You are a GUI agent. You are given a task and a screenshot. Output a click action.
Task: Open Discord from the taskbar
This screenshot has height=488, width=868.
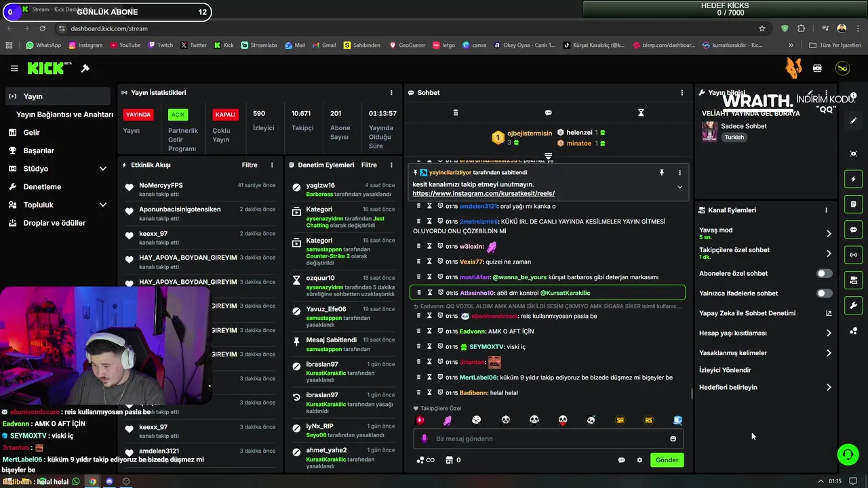(x=109, y=481)
